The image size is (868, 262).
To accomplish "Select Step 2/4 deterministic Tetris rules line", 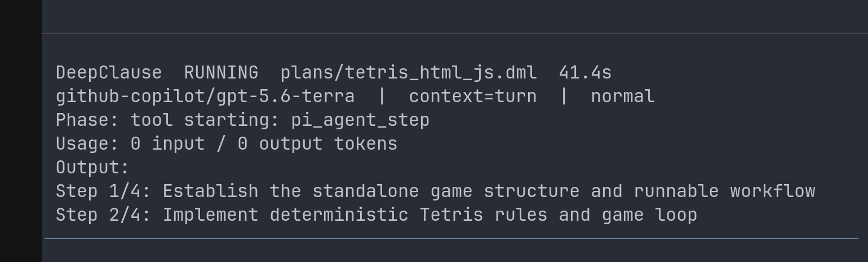I will (x=377, y=215).
